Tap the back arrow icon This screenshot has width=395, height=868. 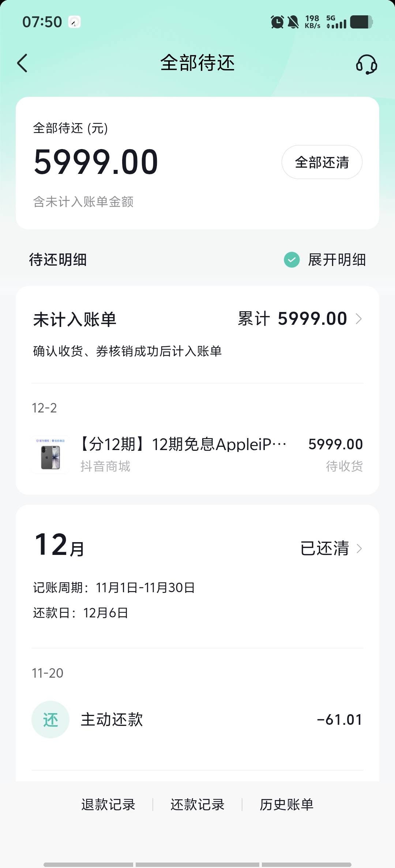coord(22,63)
